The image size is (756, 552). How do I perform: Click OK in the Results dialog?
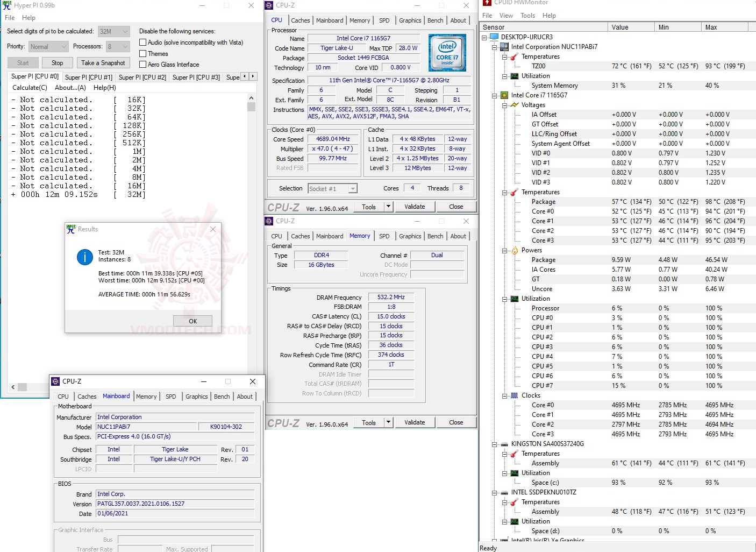point(192,321)
